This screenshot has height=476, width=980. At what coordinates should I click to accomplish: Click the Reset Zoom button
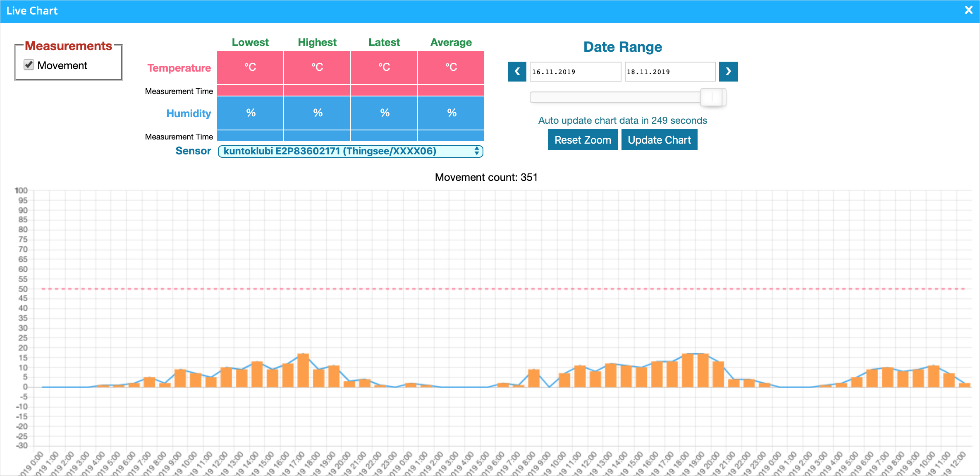tap(582, 140)
